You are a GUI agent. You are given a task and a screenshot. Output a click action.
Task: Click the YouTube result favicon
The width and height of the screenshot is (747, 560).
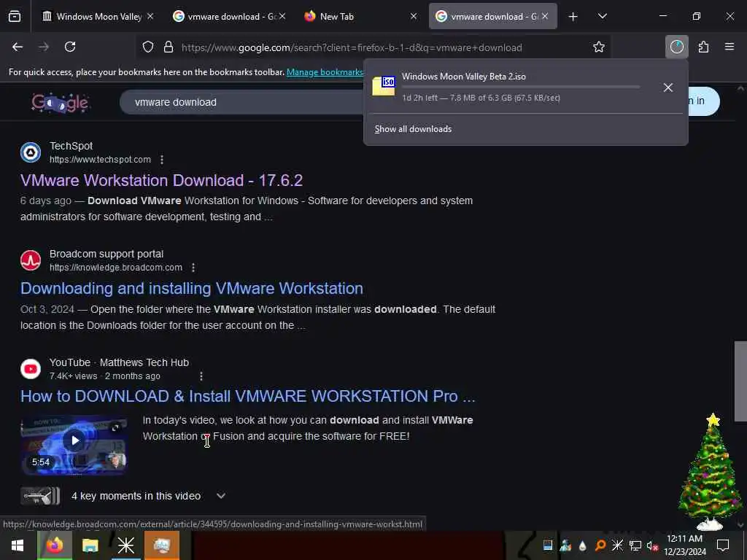point(31,369)
